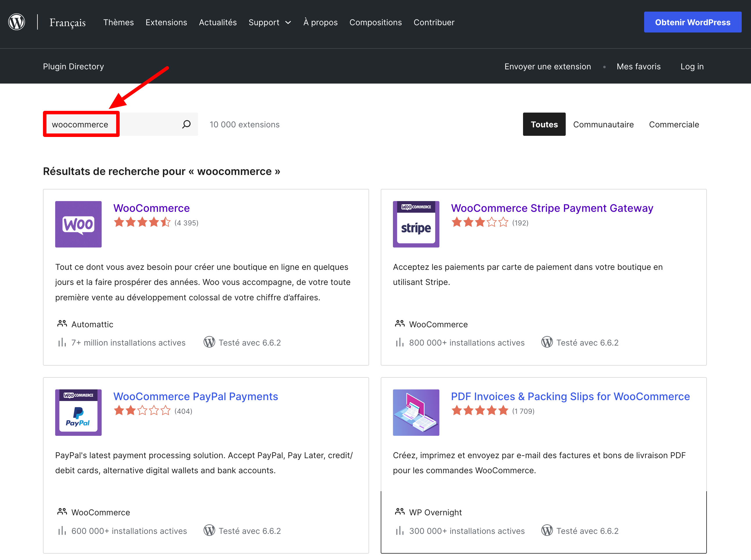
Task: Click the Automattic author name
Action: (92, 324)
